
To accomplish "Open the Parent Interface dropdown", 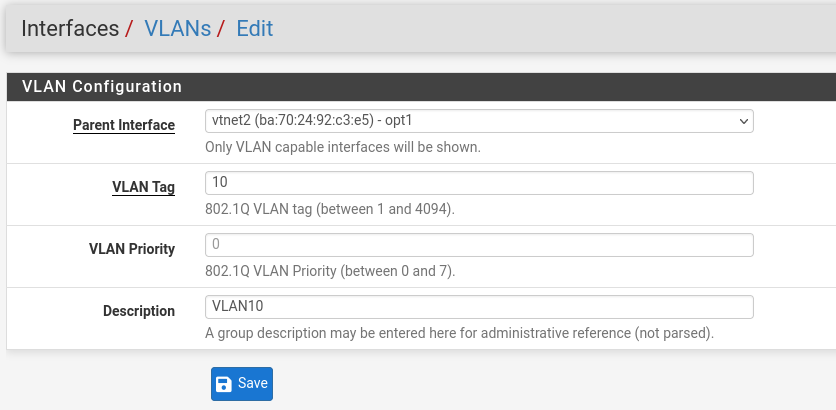I will coord(479,121).
